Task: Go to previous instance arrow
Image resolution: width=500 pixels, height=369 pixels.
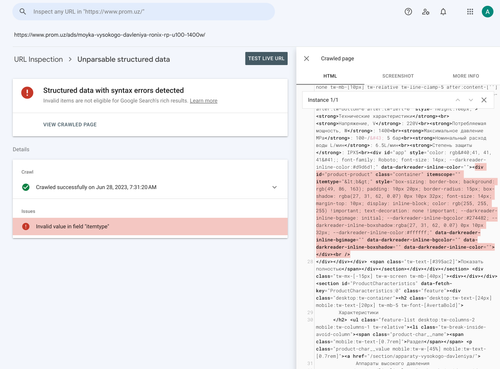Action: (458, 100)
